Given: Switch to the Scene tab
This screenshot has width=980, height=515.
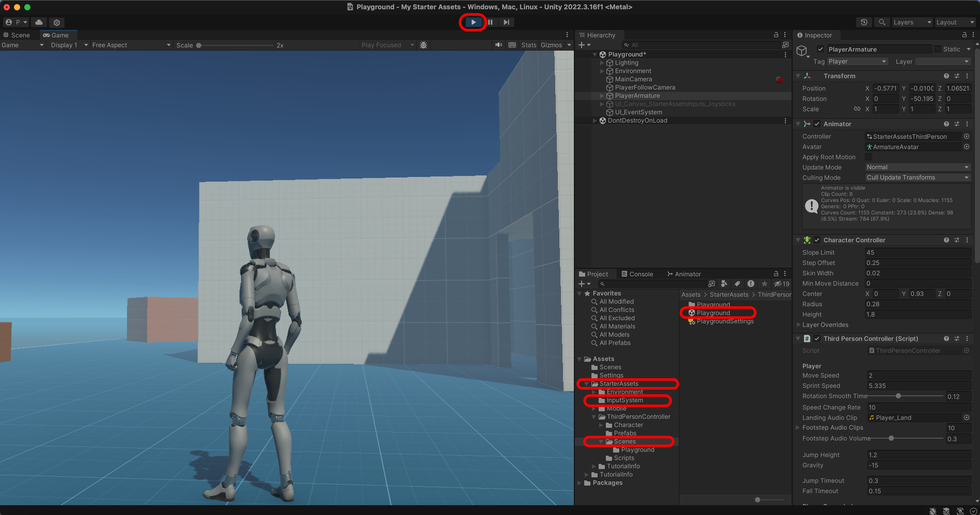Looking at the screenshot, I should point(17,35).
